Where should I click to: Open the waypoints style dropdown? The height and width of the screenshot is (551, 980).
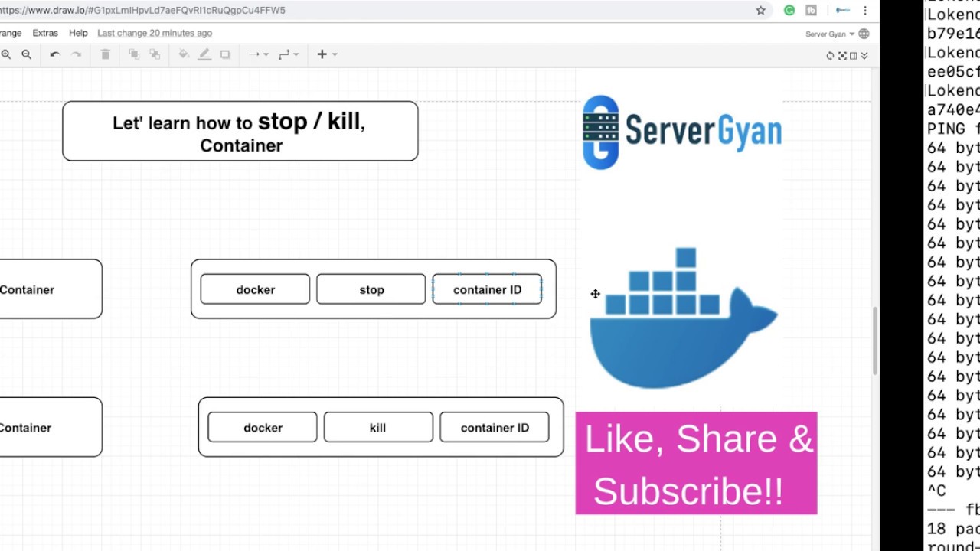[x=289, y=54]
